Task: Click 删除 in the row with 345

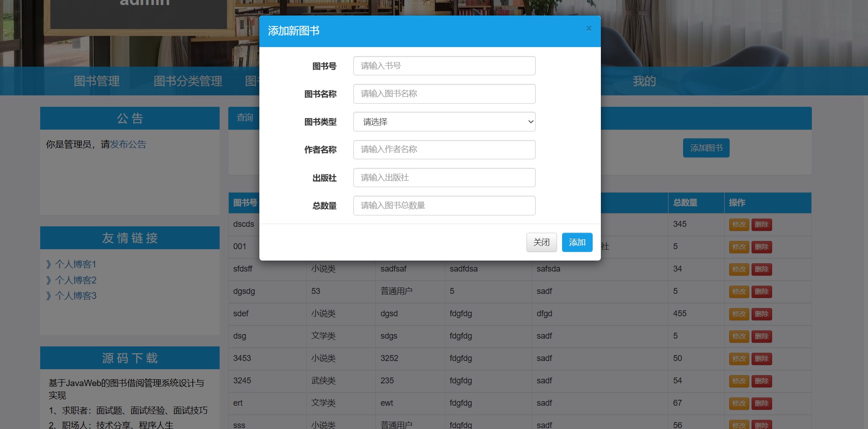Action: click(762, 225)
